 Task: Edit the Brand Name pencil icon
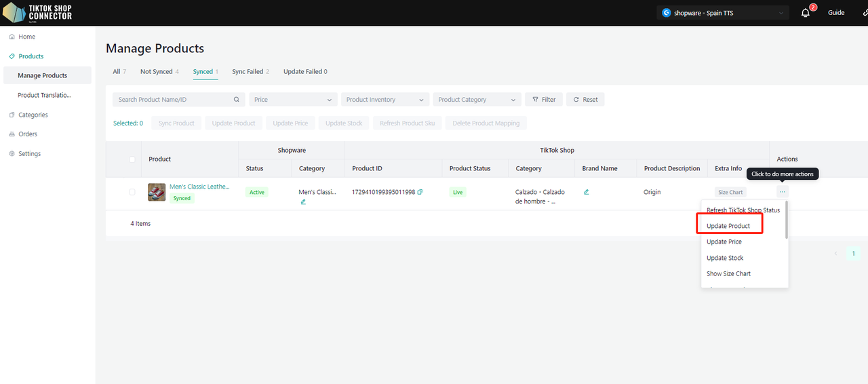point(586,192)
